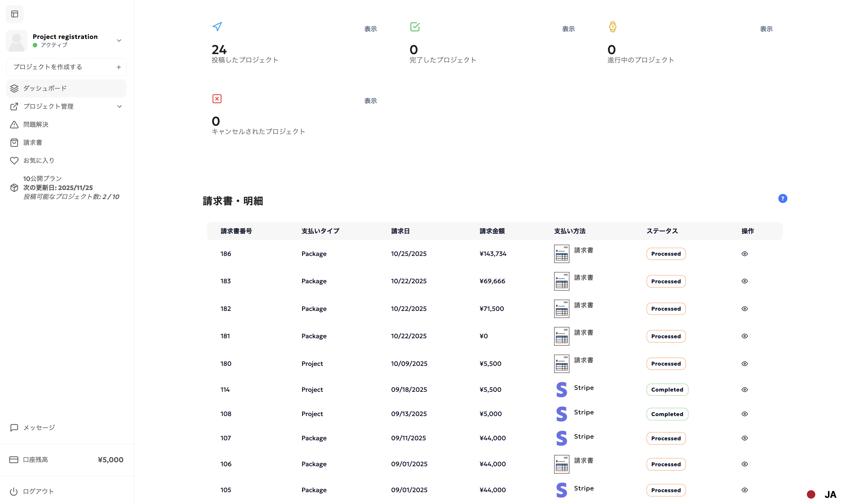Click the paper plane posted projects icon

[x=217, y=26]
